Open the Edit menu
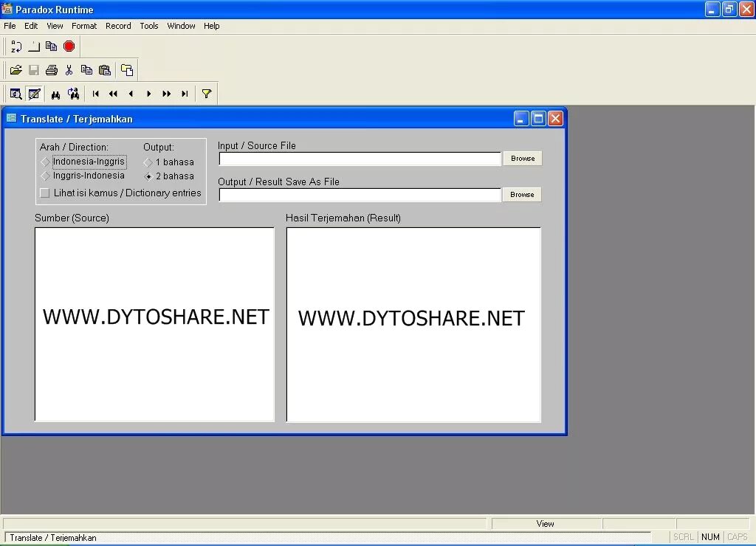Screen dimensions: 756x546 31,26
